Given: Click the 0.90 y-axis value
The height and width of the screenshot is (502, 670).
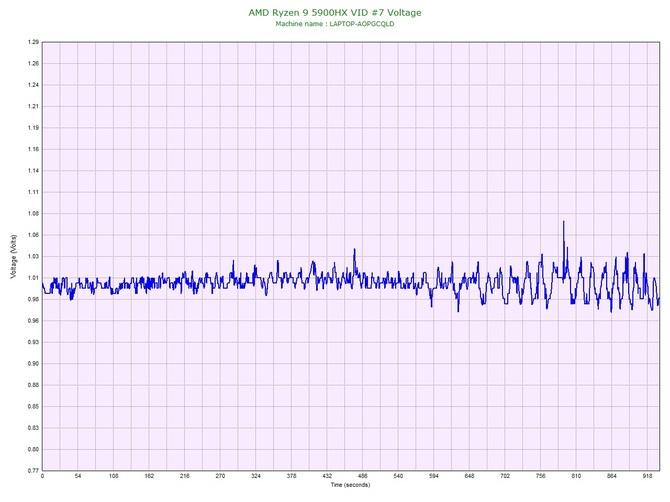Looking at the screenshot, I should 33,364.
